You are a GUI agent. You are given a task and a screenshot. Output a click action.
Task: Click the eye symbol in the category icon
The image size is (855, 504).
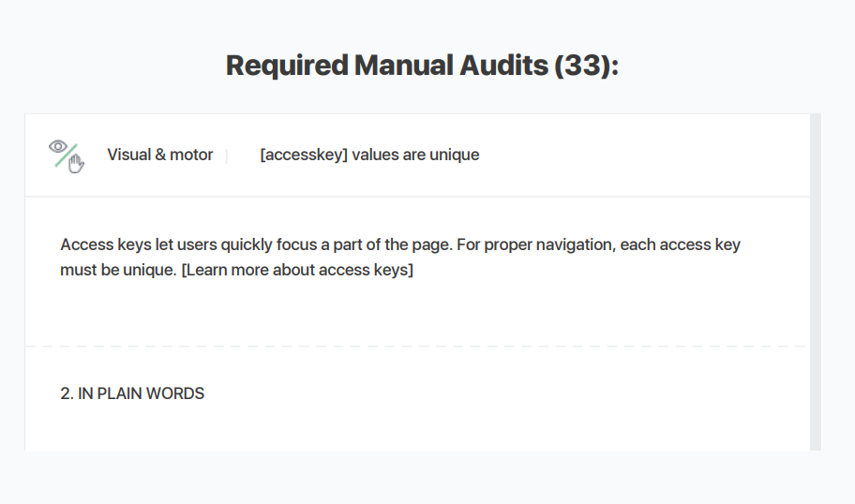[x=58, y=146]
